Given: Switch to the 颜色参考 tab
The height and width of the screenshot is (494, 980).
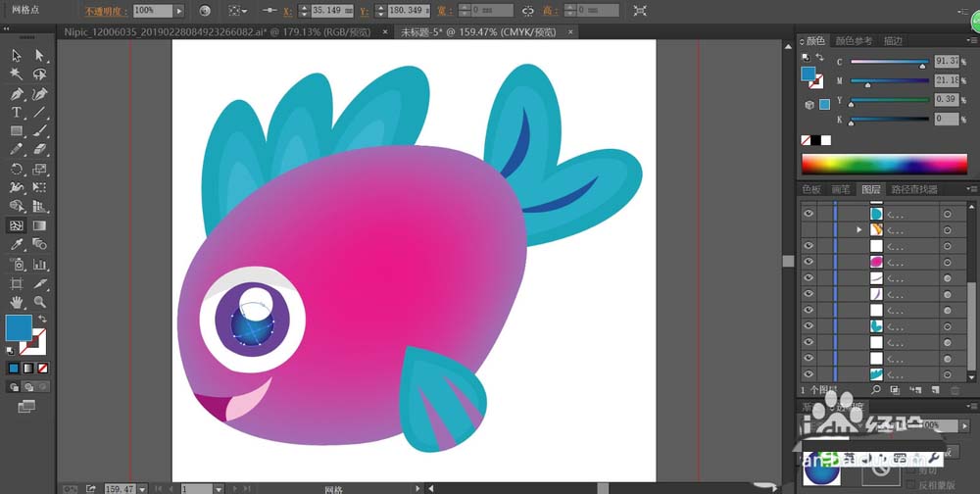Looking at the screenshot, I should (x=854, y=40).
